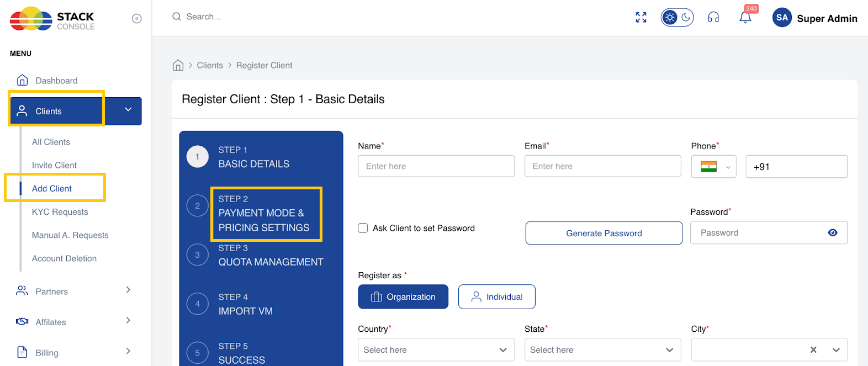Click the Stack Console logo
Viewport: 868px width, 366px height.
52,19
